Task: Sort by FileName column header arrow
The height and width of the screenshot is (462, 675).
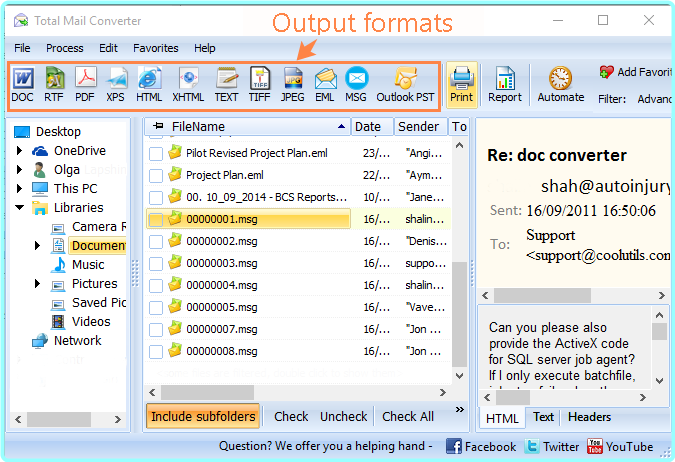Action: click(341, 127)
